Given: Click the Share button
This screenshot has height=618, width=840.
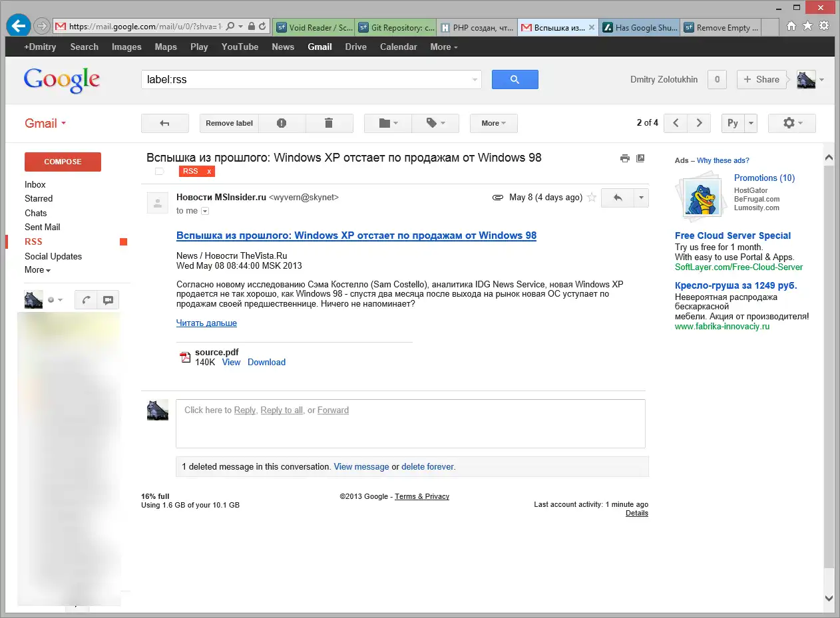Looking at the screenshot, I should (761, 79).
